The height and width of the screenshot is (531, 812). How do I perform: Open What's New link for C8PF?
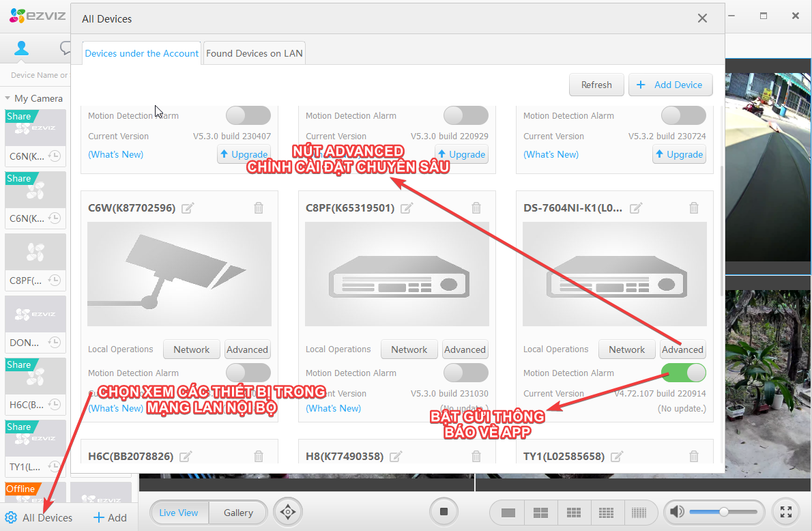(333, 408)
